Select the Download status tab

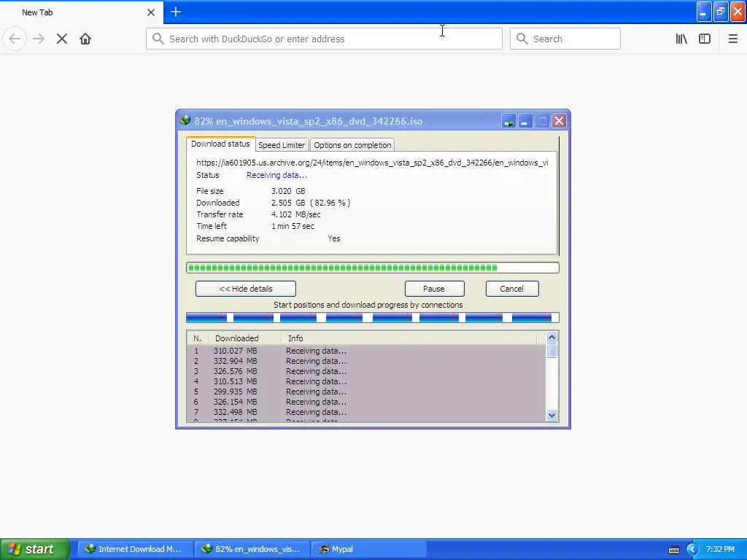(x=220, y=144)
